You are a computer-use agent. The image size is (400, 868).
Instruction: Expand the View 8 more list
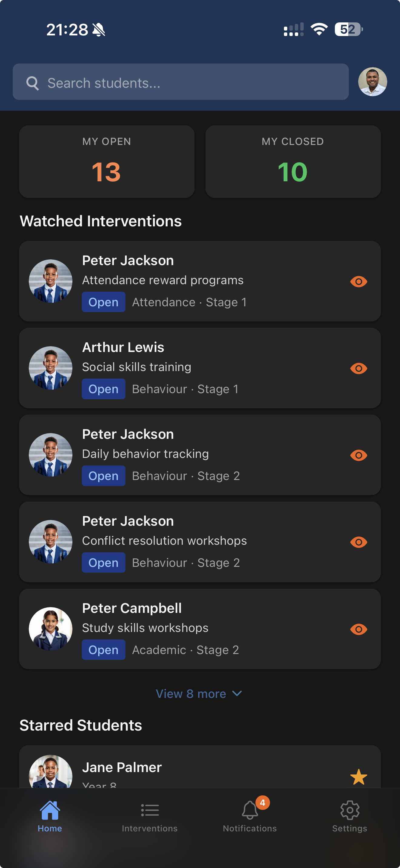(x=191, y=693)
